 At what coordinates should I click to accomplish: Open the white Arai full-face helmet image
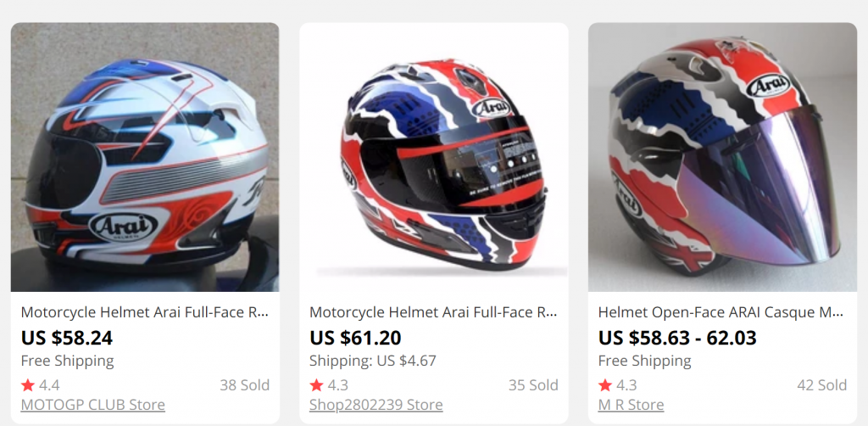pos(145,157)
